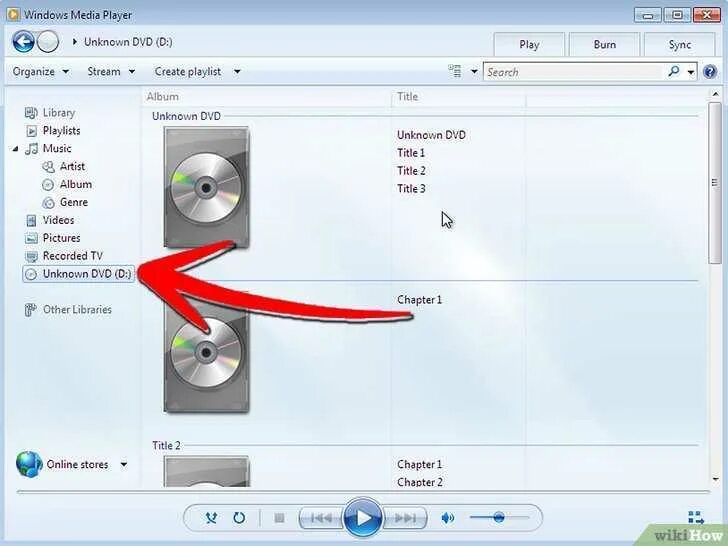Click in the Search input field
This screenshot has height=546, width=728.
tap(574, 72)
